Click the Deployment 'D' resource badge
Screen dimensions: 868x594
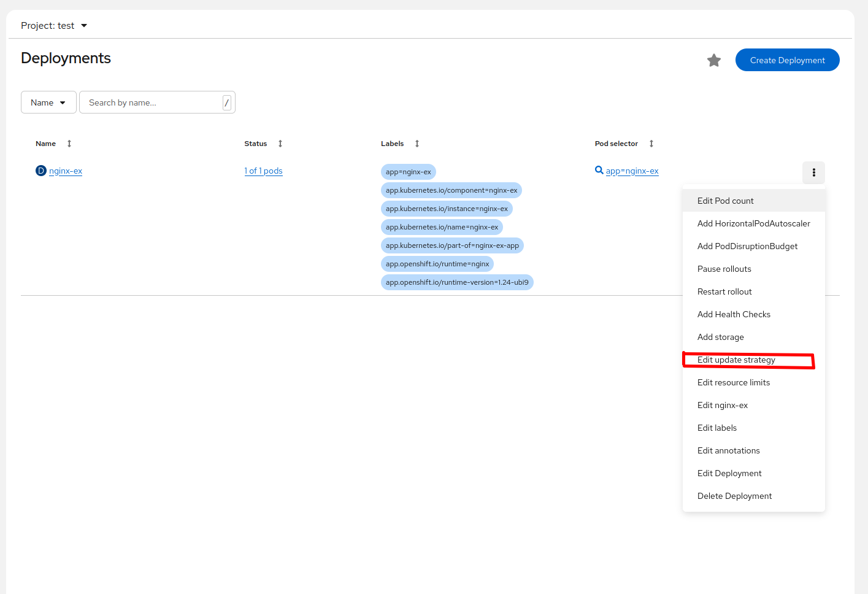coord(41,171)
